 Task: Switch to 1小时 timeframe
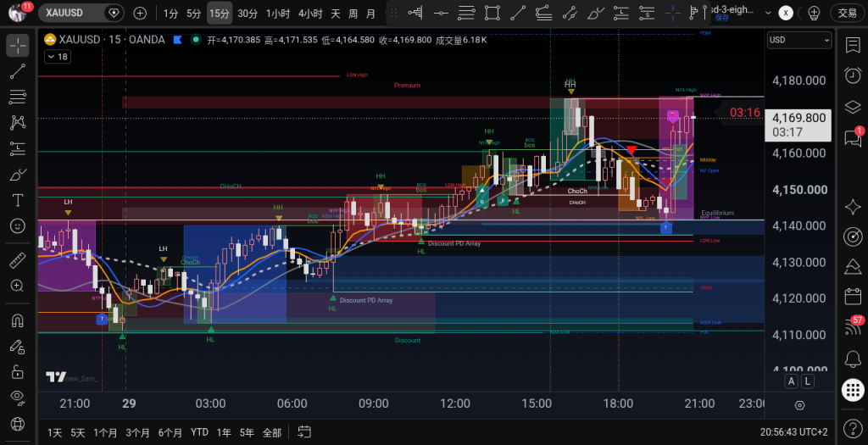click(x=278, y=14)
